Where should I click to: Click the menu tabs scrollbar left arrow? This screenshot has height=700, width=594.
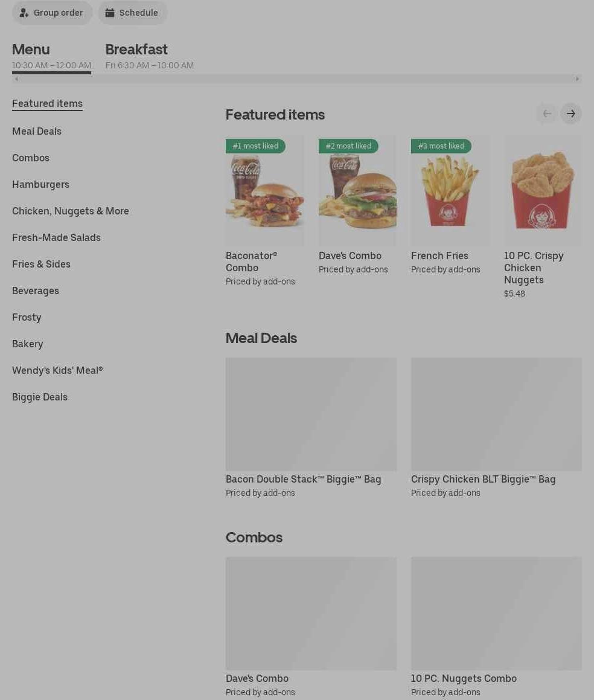click(x=16, y=79)
